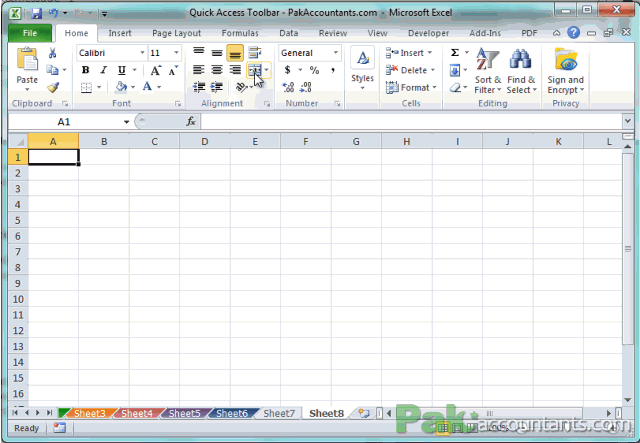Click Decrease Decimal icon
The height and width of the screenshot is (443, 640).
[x=306, y=87]
